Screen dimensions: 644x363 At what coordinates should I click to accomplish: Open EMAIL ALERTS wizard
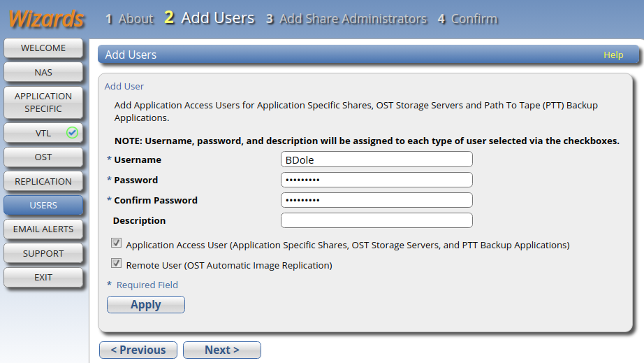coord(43,229)
